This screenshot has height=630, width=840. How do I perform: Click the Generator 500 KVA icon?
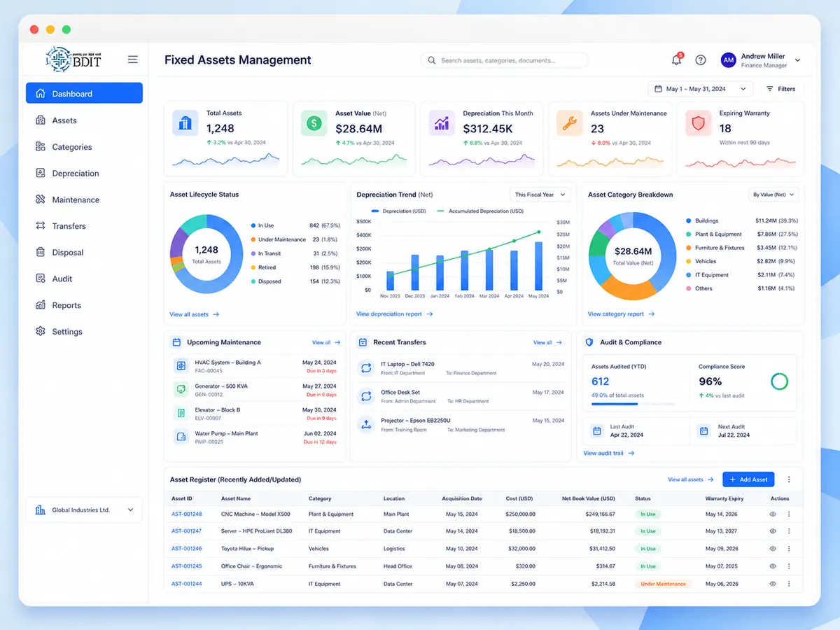[181, 389]
